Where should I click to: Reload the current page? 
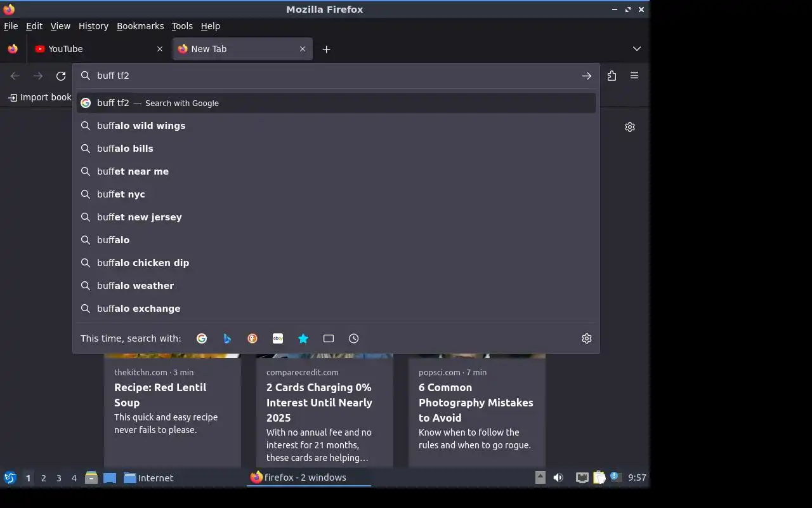click(x=61, y=76)
